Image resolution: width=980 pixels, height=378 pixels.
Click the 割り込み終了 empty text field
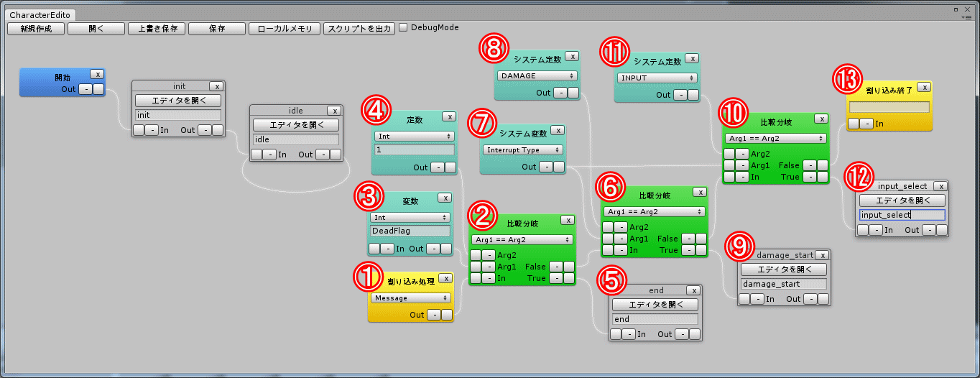pyautogui.click(x=889, y=107)
